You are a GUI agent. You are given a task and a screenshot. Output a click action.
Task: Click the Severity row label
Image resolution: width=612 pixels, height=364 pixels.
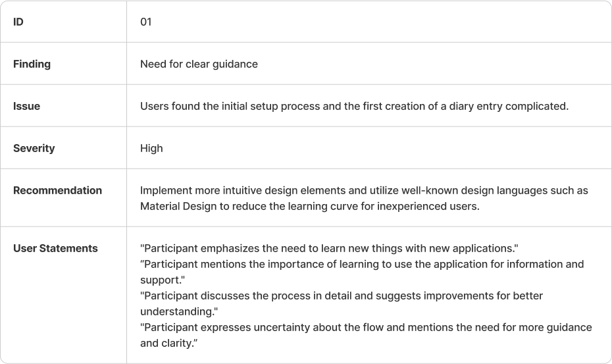click(x=34, y=148)
